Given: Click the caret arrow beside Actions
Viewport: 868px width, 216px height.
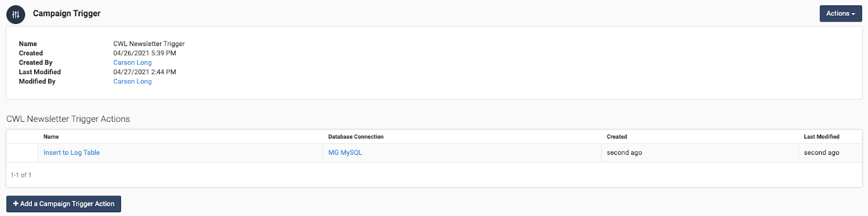Looking at the screenshot, I should pyautogui.click(x=853, y=14).
